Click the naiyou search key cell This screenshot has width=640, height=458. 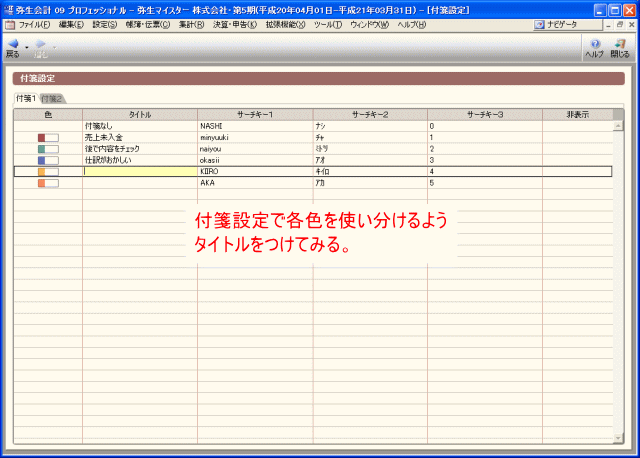point(255,149)
